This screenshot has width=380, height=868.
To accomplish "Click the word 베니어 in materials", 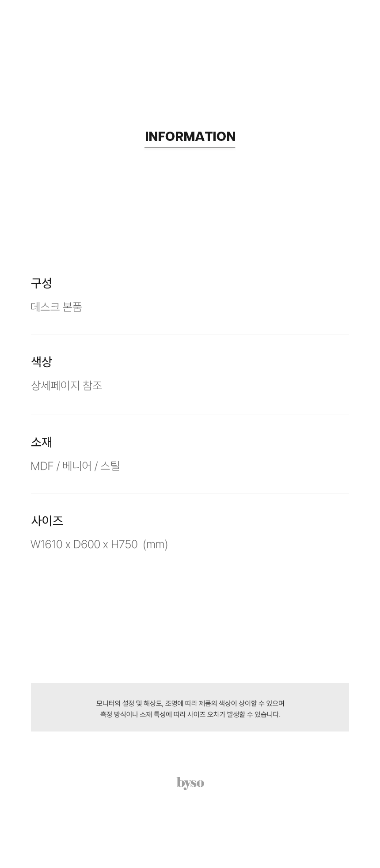I will tap(77, 466).
